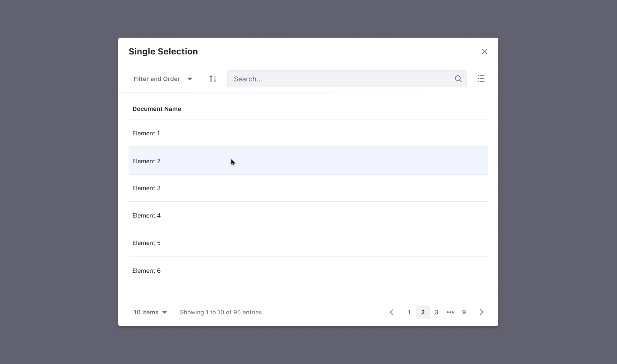Deselect the highlighted Element 2 row
This screenshot has width=617, height=364.
(x=147, y=161)
